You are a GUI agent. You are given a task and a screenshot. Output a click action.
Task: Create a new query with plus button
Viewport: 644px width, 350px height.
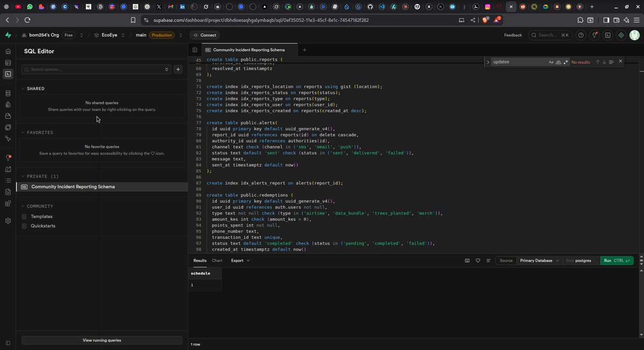[x=178, y=69]
